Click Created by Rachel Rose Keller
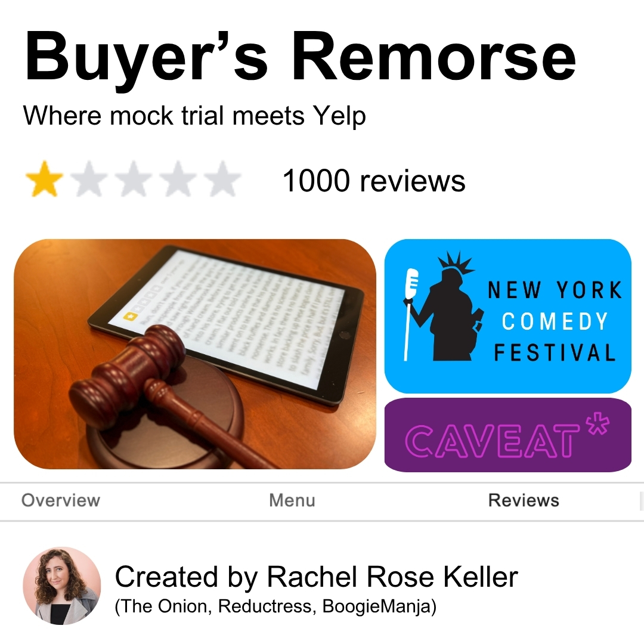 316,577
